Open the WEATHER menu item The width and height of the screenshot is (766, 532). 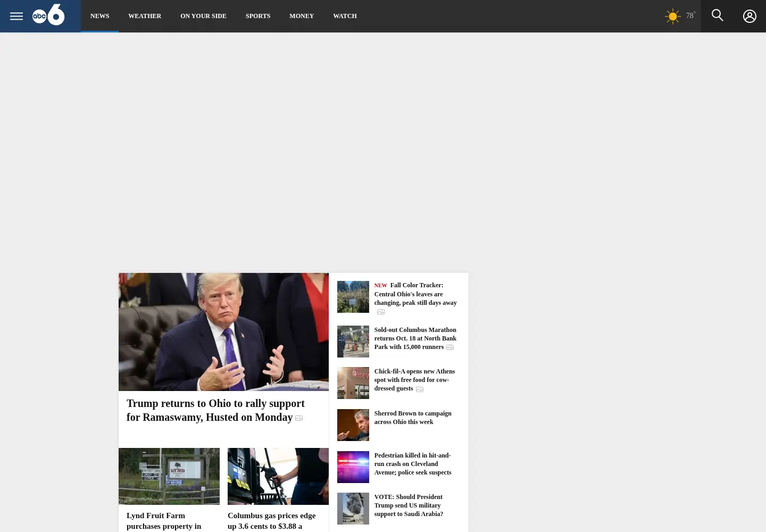coord(145,16)
